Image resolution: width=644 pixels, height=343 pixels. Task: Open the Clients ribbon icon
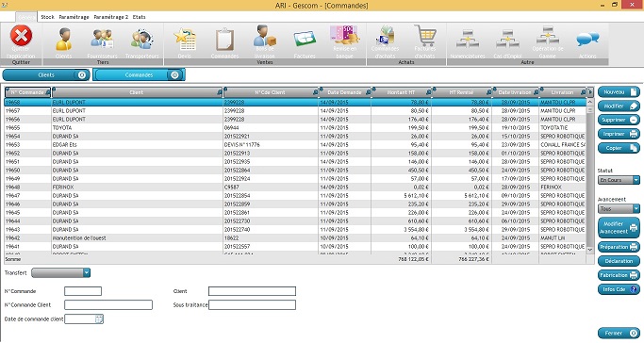pos(64,40)
